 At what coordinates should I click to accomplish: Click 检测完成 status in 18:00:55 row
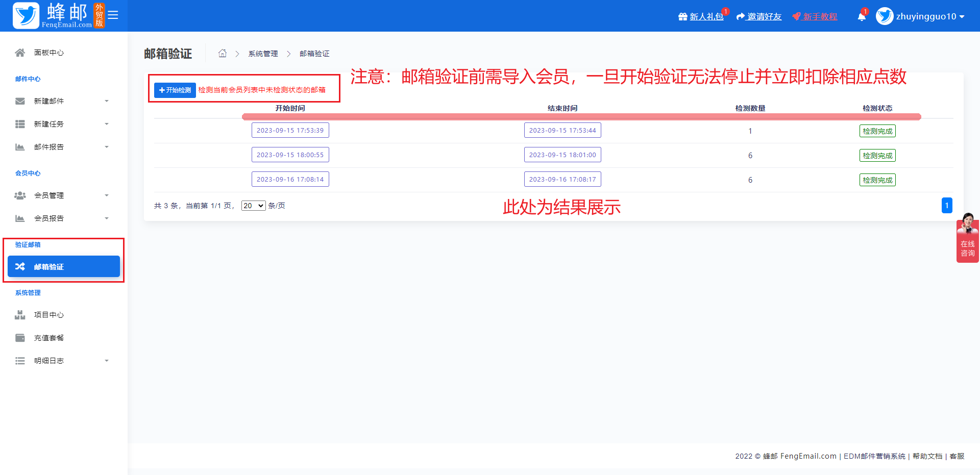point(877,156)
